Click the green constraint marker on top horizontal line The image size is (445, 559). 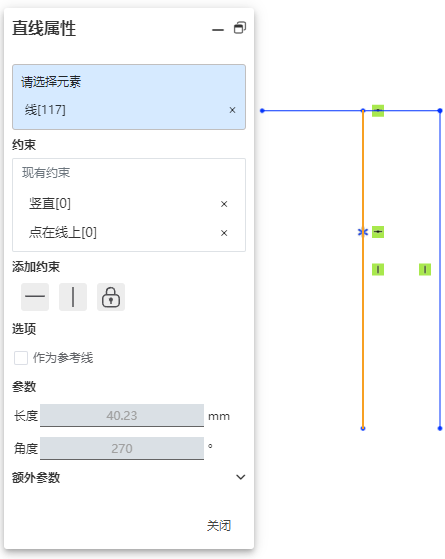point(378,111)
